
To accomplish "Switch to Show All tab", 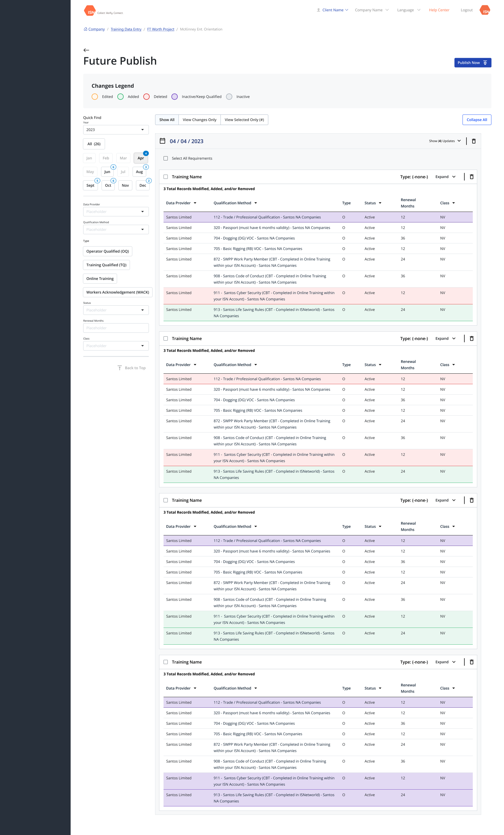I will [167, 120].
